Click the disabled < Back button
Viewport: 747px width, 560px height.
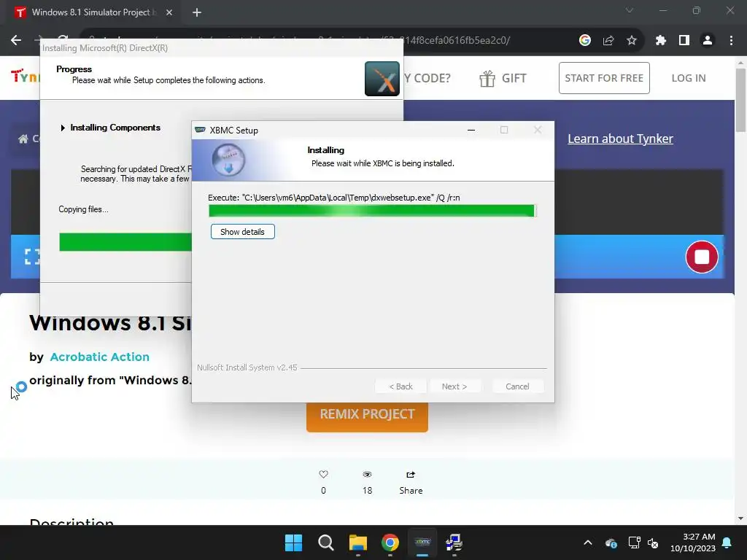point(400,386)
